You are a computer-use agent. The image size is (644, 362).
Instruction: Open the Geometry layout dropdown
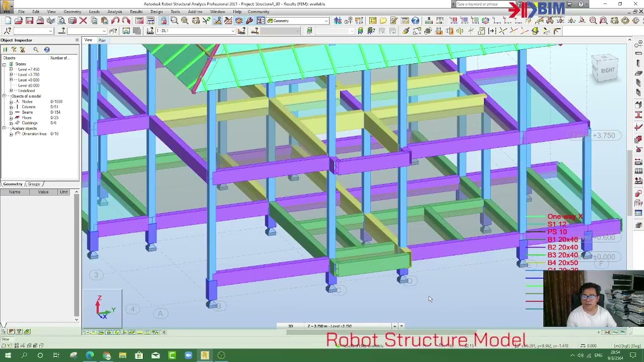pyautogui.click(x=326, y=21)
